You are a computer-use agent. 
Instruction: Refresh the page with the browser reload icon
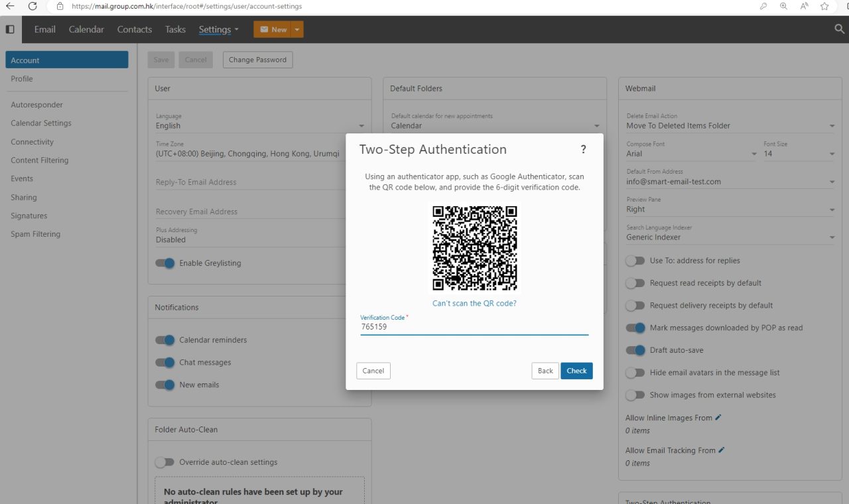click(33, 6)
